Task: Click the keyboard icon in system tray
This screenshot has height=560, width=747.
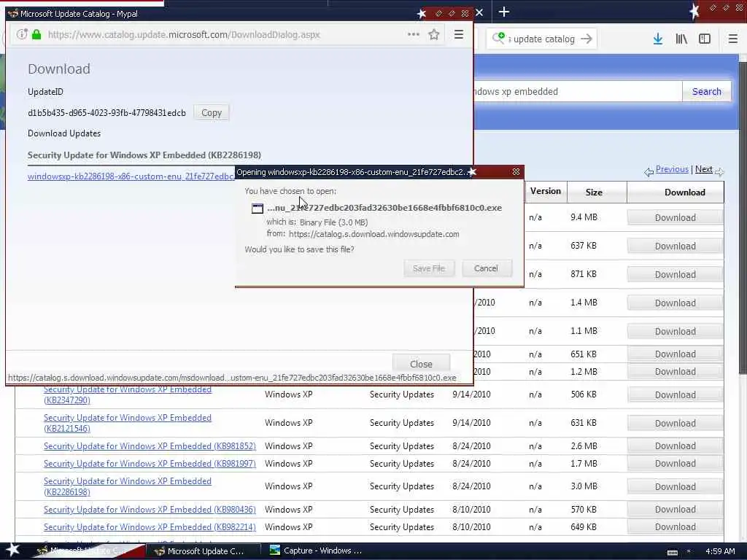Action: [x=672, y=552]
